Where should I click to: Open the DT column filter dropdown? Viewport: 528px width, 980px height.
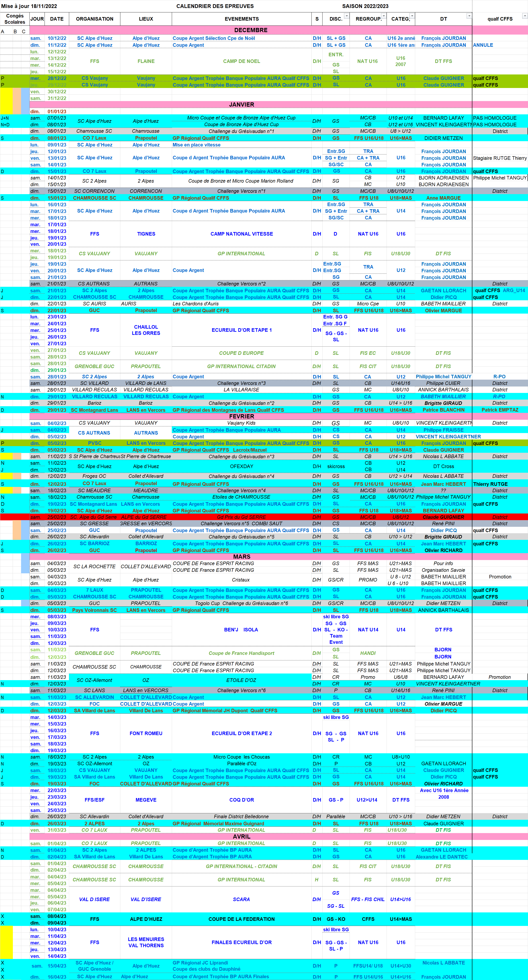tap(469, 16)
